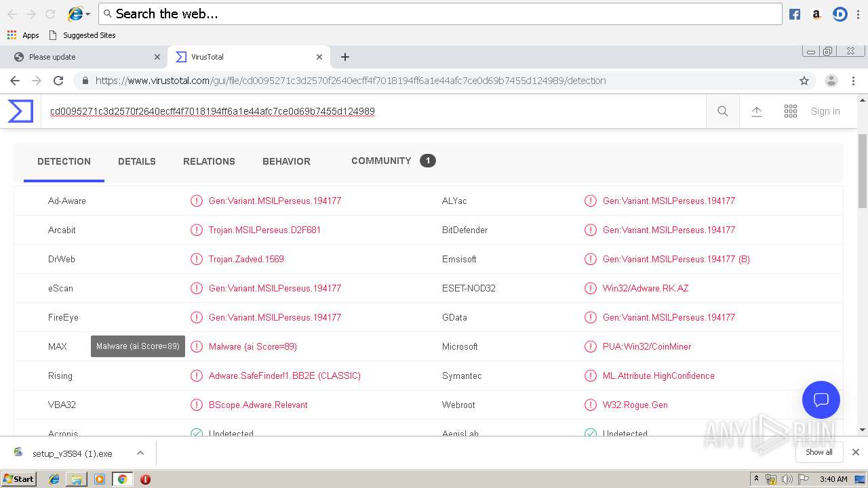
Task: Open the VirusTotal search magnifier icon
Action: tap(723, 111)
